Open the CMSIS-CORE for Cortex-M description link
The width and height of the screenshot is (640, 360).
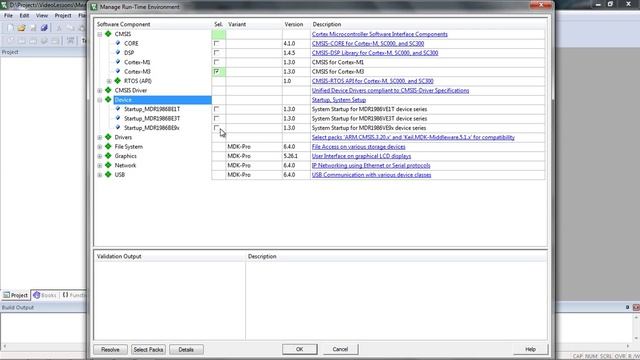(x=368, y=43)
